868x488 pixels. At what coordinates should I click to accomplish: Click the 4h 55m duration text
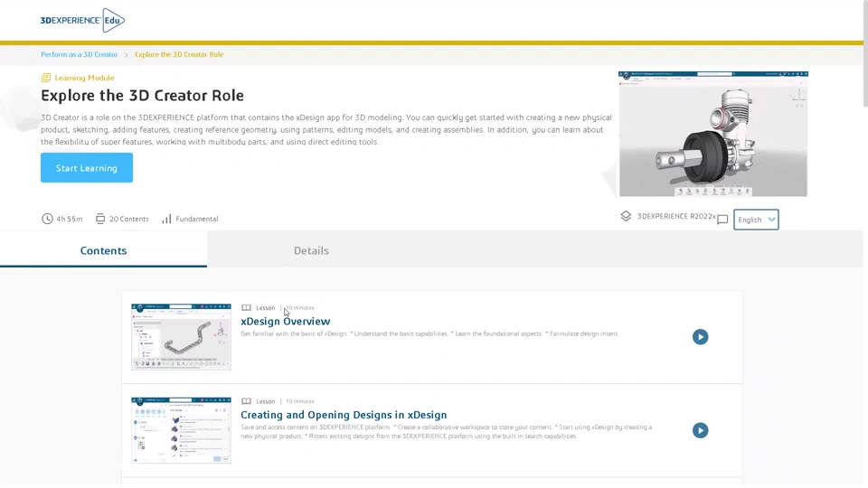[70, 219]
